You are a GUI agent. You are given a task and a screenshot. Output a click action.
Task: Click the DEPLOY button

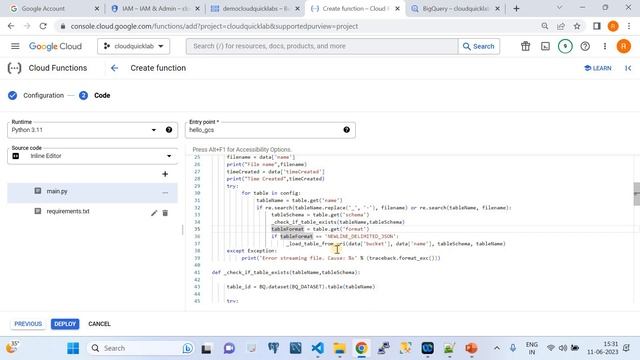65,324
